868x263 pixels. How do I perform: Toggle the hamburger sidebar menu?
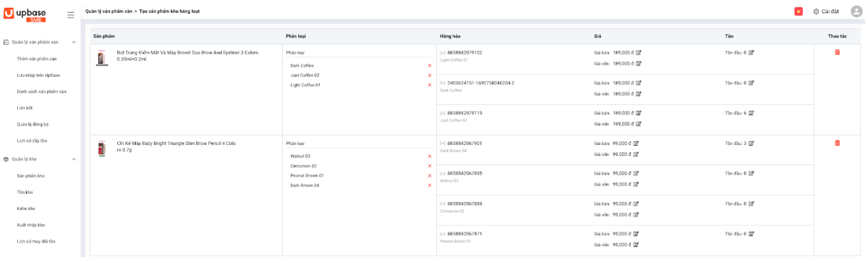(71, 15)
